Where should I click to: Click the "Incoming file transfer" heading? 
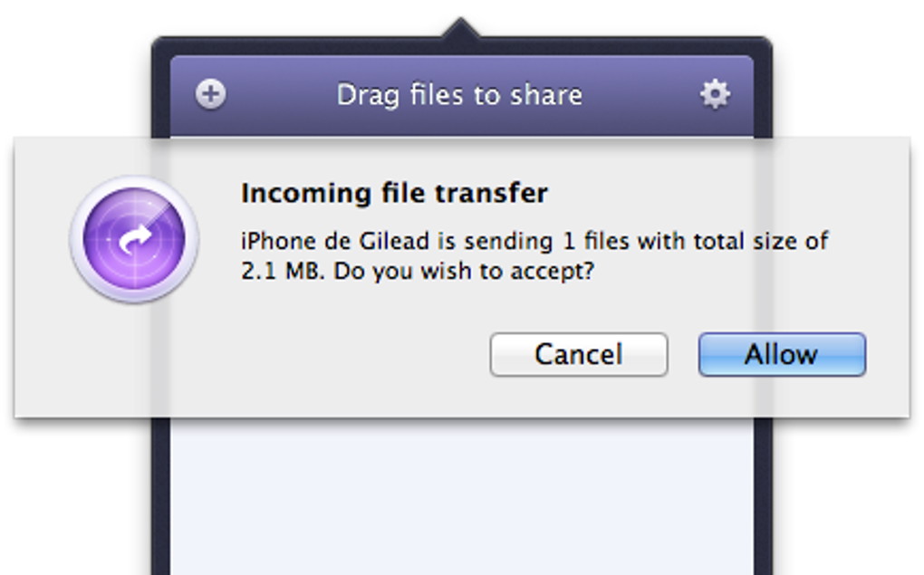tap(394, 193)
